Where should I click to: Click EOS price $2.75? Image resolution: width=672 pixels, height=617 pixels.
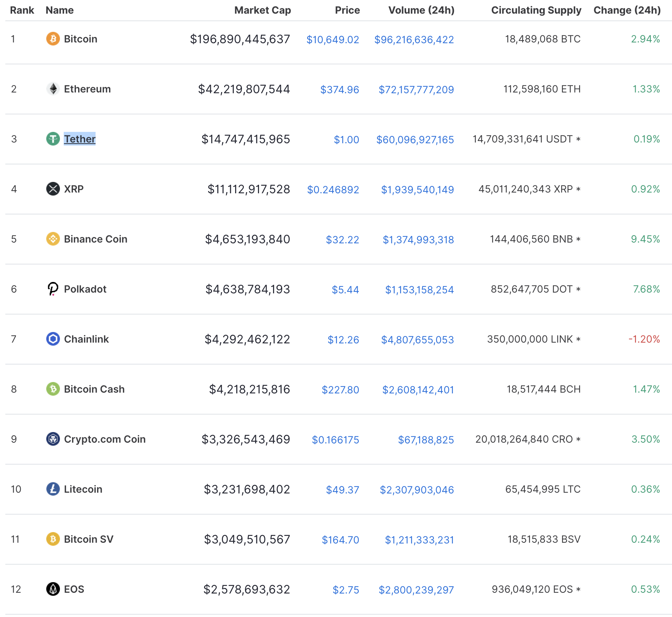point(345,590)
